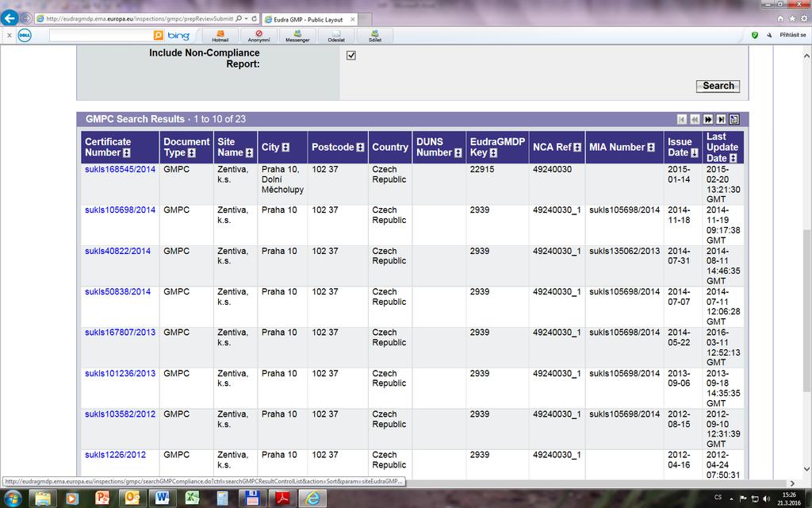Sort by Issue Date column

tap(695, 153)
